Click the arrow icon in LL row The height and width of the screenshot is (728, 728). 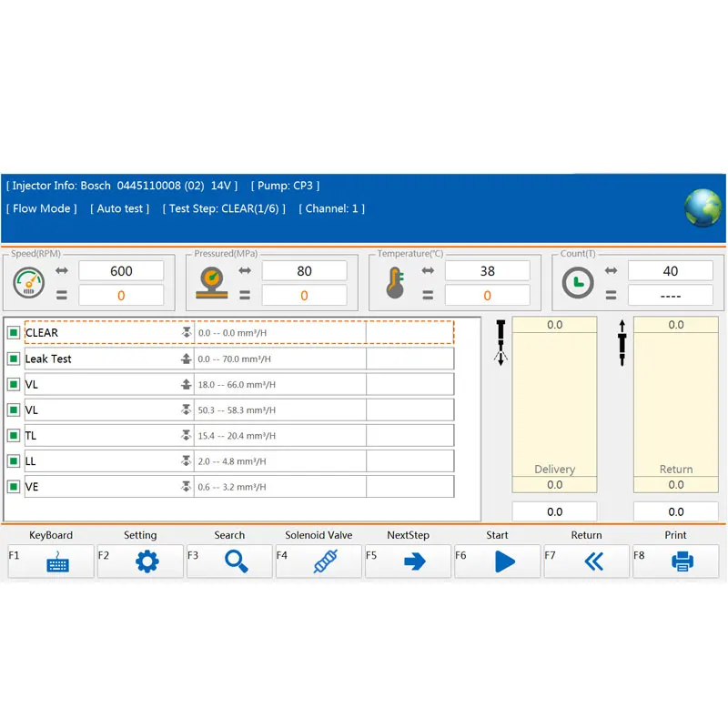(x=187, y=460)
